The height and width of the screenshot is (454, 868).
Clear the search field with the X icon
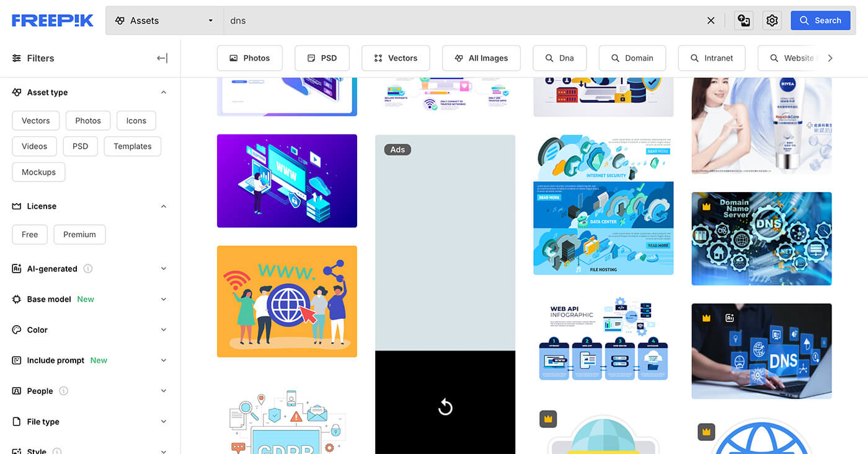click(711, 20)
